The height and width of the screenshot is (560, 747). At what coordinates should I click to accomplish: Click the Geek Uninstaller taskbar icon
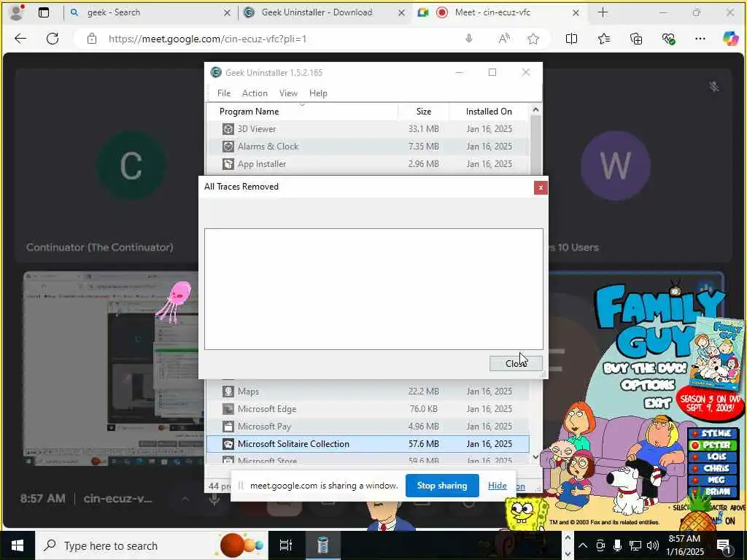coord(322,545)
